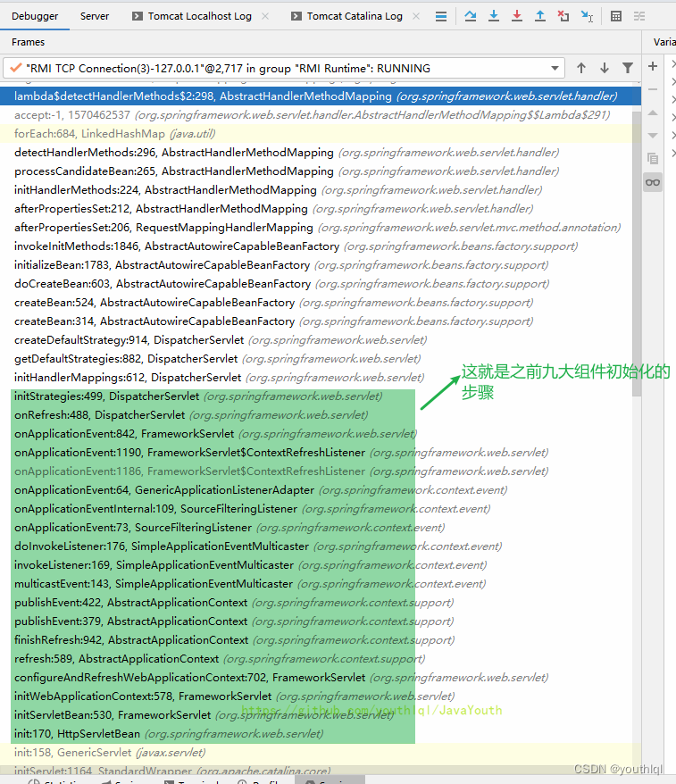676x784 pixels.
Task: Select frame onRefresh:488 DispatcherServlet
Action: 316,415
